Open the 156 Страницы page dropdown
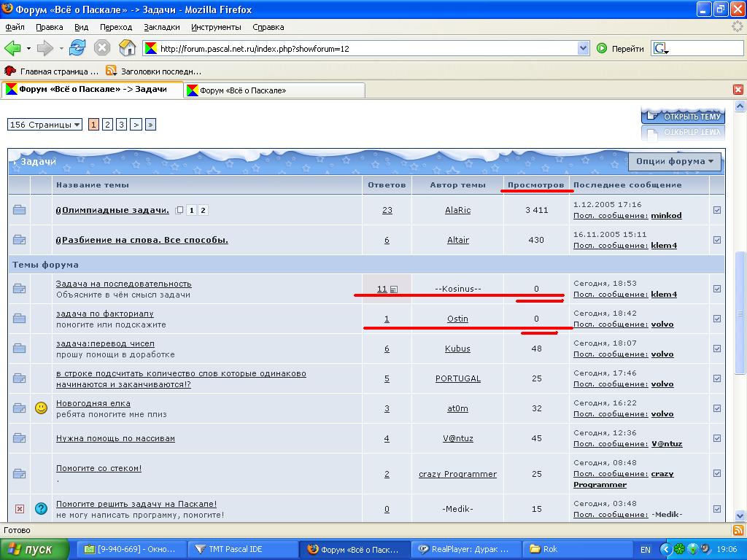The height and width of the screenshot is (560, 747). (44, 125)
